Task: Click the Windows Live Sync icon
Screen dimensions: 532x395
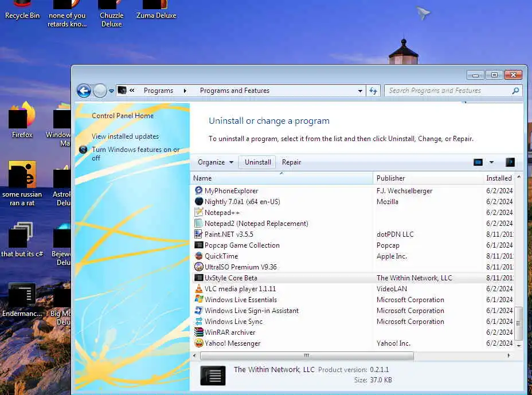Action: [198, 322]
